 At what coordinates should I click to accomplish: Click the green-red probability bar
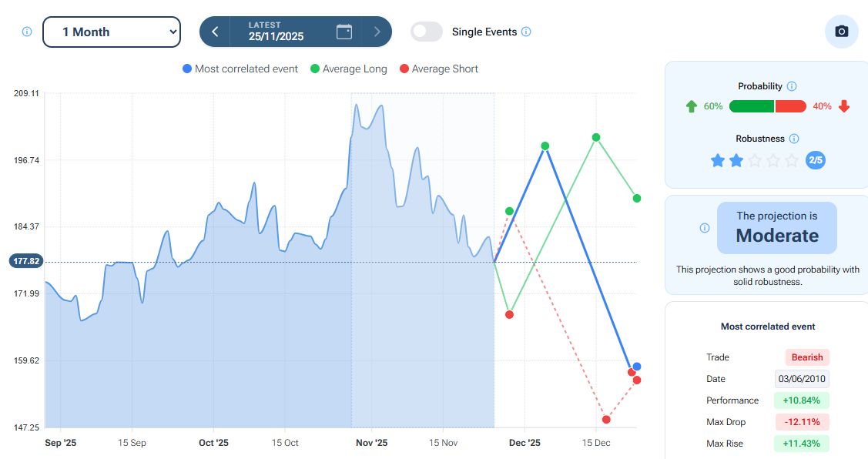pyautogui.click(x=767, y=106)
